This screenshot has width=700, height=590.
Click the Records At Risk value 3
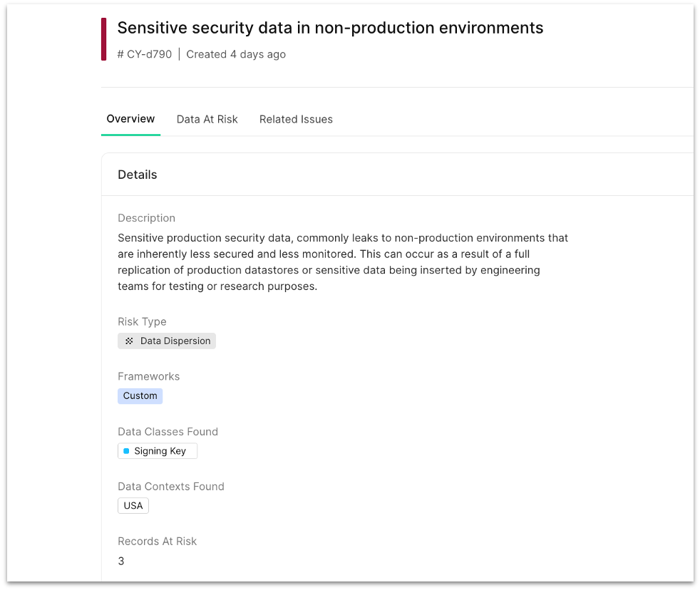pyautogui.click(x=120, y=561)
